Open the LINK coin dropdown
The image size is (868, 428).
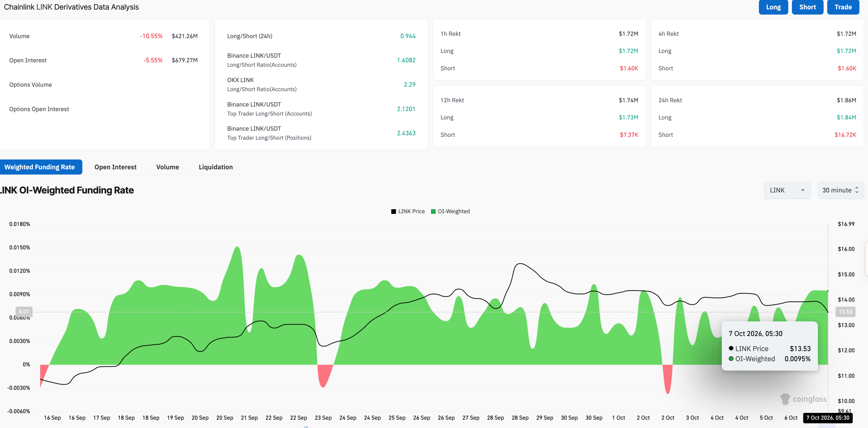(x=787, y=190)
